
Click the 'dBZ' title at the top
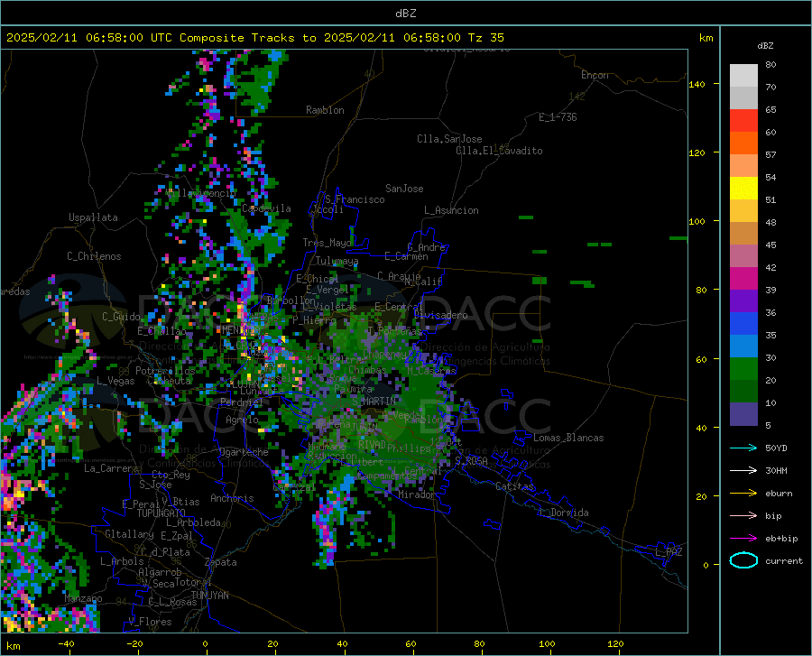coord(405,14)
